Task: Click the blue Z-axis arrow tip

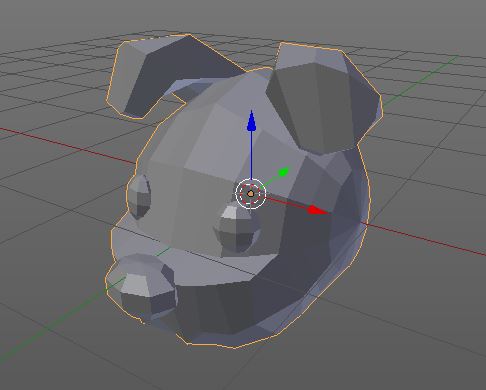Action: coord(251,121)
